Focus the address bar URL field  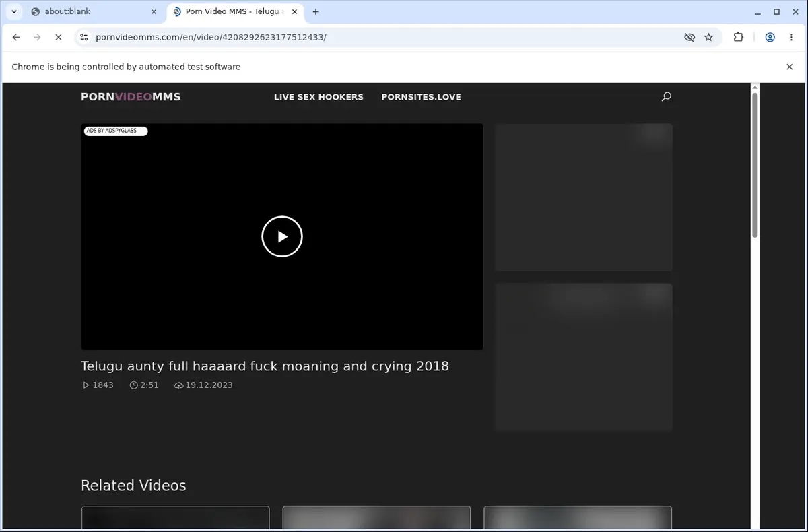(x=384, y=38)
